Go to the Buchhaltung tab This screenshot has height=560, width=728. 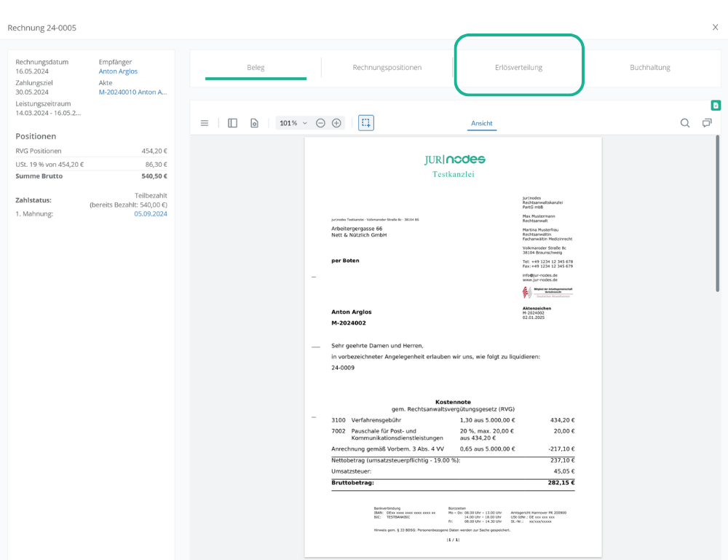pyautogui.click(x=649, y=68)
